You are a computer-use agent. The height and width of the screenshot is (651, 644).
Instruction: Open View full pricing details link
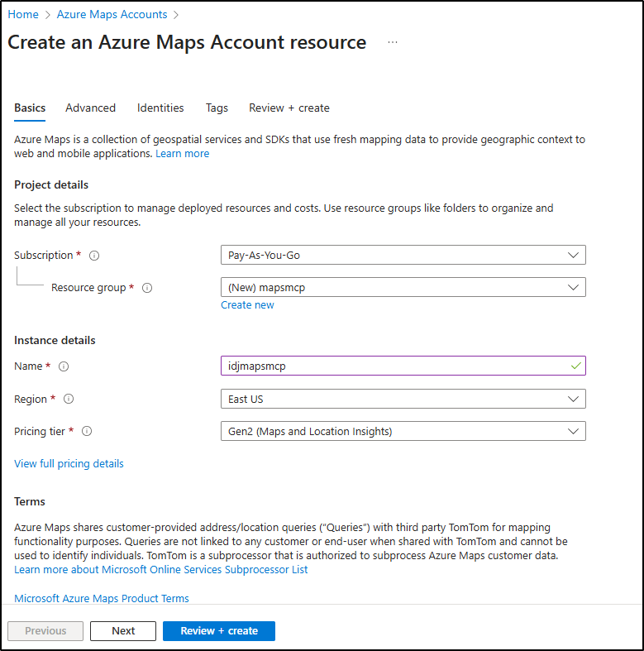(69, 464)
